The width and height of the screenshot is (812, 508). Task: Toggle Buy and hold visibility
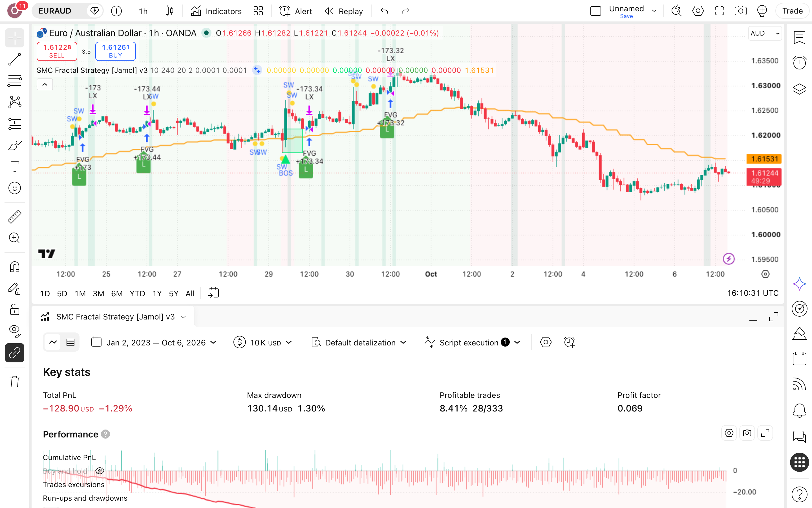point(100,471)
